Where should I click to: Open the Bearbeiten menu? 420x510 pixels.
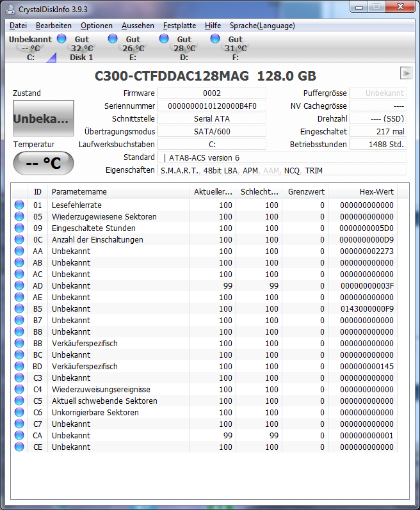coord(54,26)
